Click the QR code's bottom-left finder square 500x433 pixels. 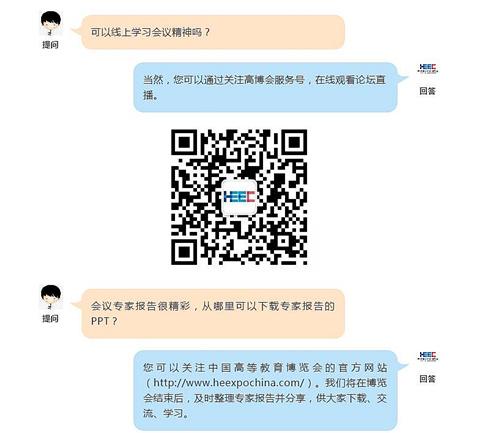(x=184, y=252)
